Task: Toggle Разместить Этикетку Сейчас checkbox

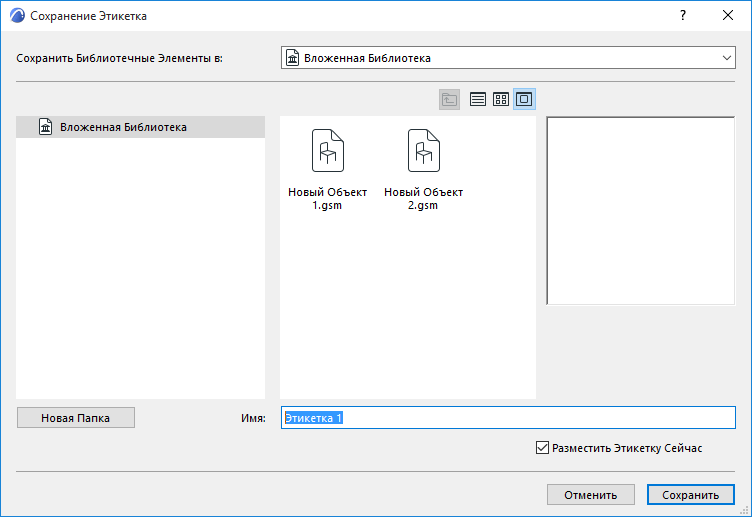Action: [542, 448]
